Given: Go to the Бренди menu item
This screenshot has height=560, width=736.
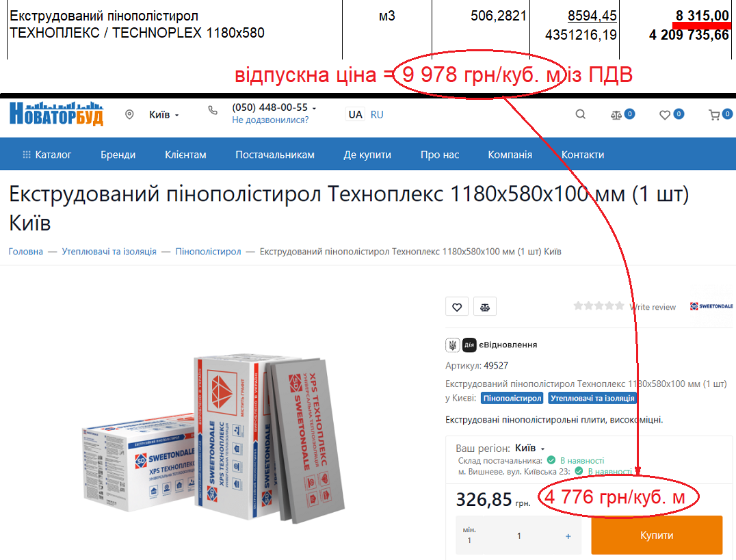Looking at the screenshot, I should click(x=118, y=155).
